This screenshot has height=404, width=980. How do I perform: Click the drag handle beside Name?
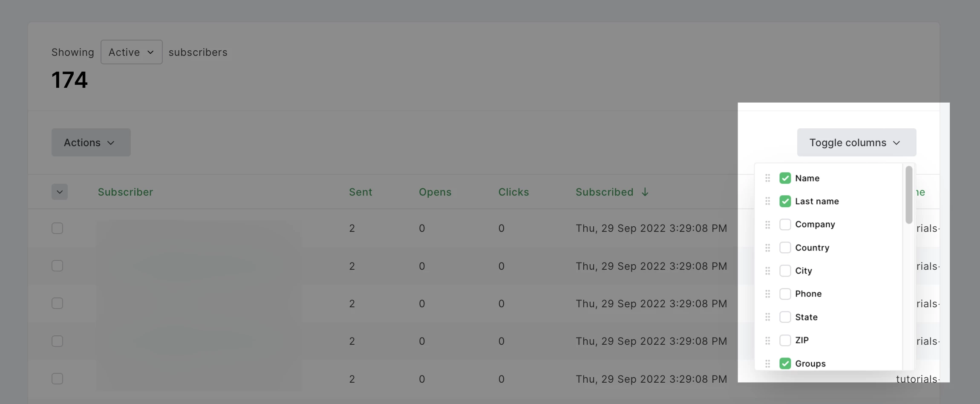pos(767,178)
